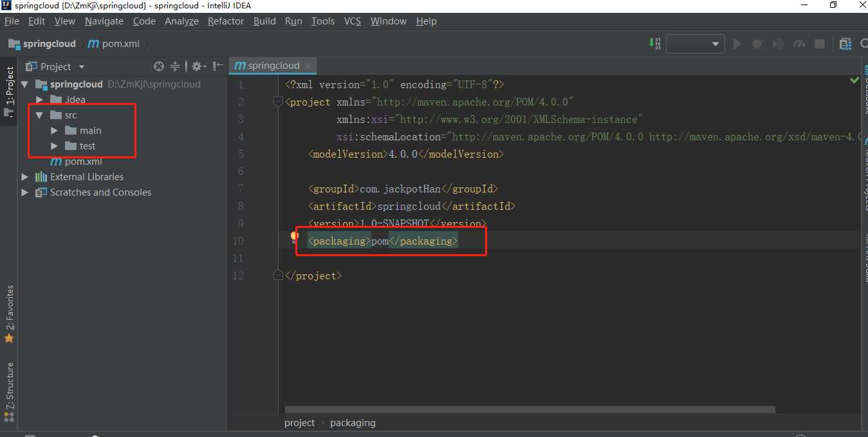Open the Refactor menu
Screen dimensions: 868x437
click(226, 21)
